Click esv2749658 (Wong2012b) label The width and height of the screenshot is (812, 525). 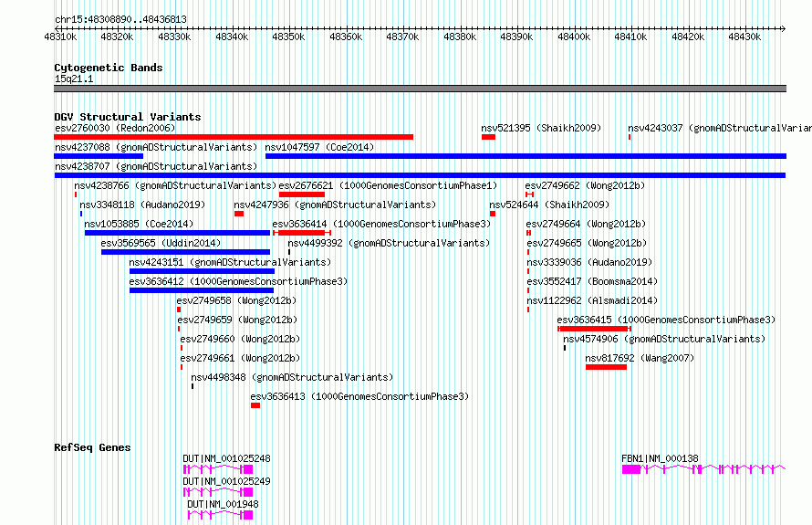coord(236,300)
